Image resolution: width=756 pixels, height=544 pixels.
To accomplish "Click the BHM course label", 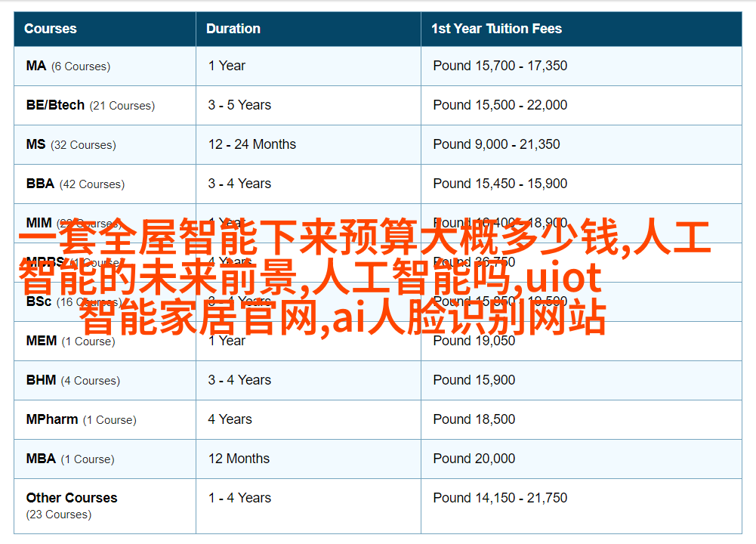I will pos(41,380).
